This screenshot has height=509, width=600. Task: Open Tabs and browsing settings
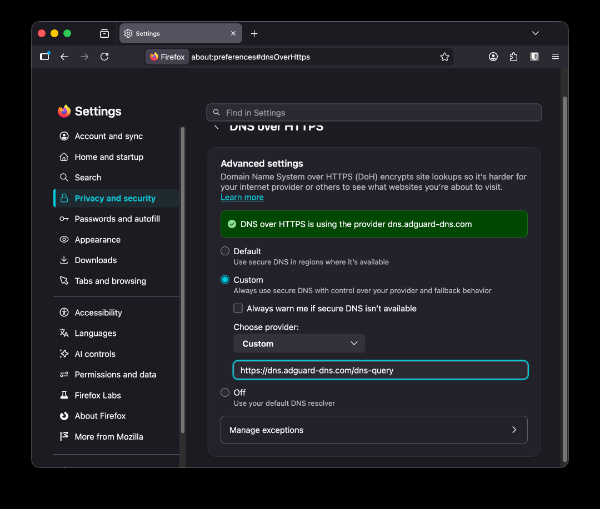[116, 281]
